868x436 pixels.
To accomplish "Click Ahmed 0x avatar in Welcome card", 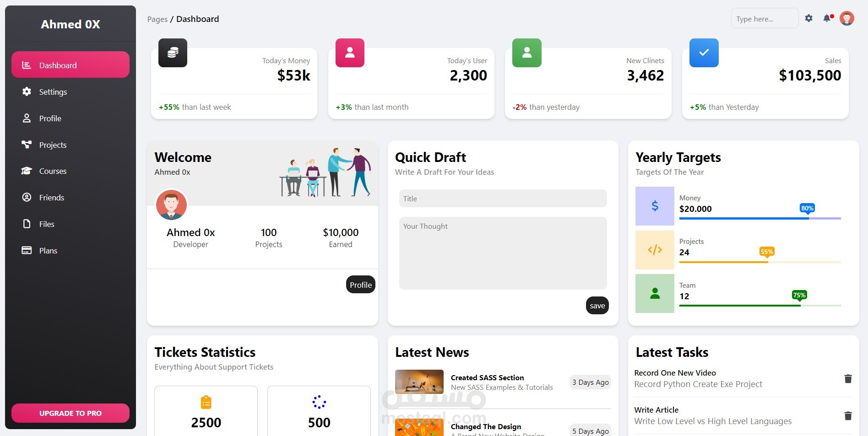I will 172,205.
